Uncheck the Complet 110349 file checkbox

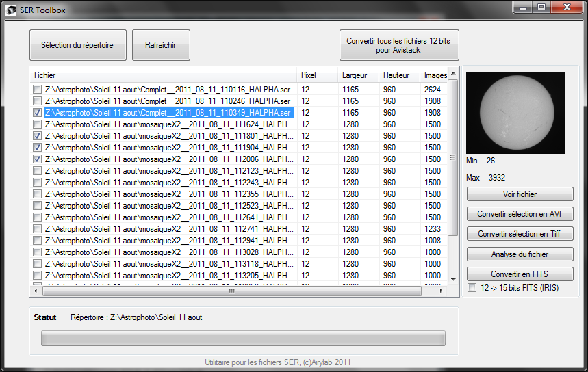37,112
